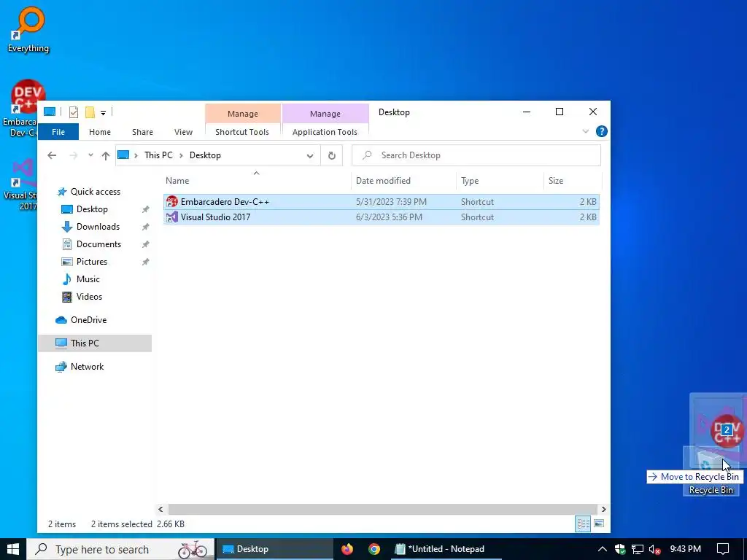Expand the ribbon with the chevron
Viewport: 747px width, 560px height.
(586, 131)
